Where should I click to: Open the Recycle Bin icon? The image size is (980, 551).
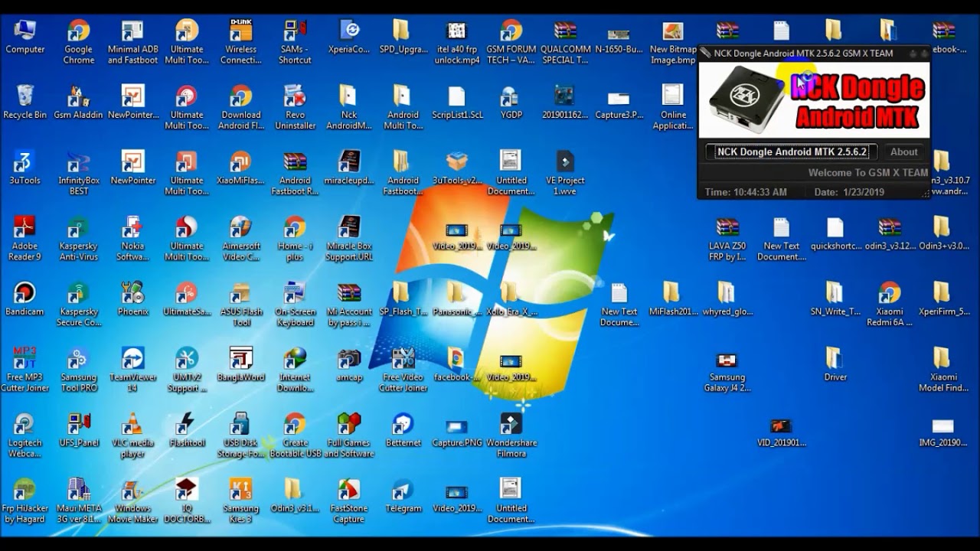25,103
